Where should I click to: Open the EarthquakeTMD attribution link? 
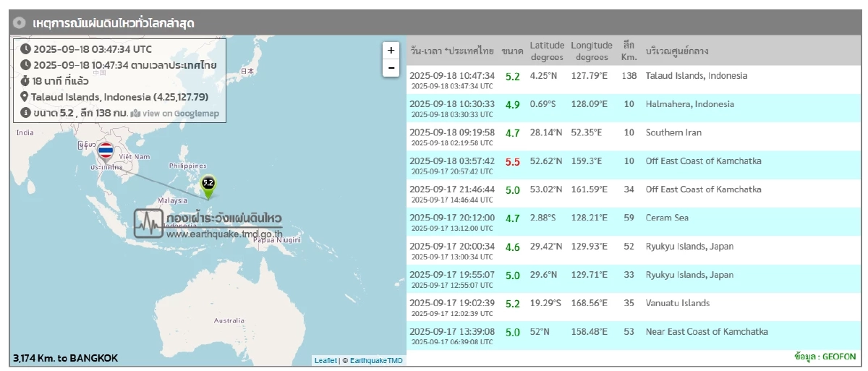(x=377, y=360)
